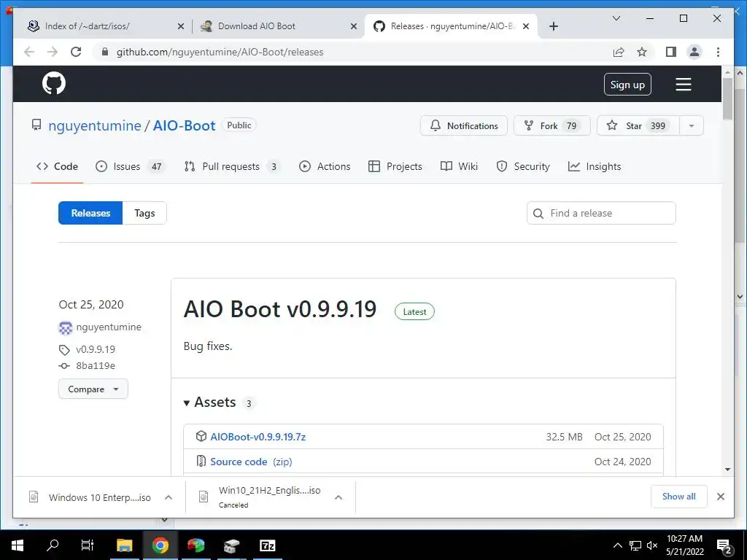Open new tab with plus button
The width and height of the screenshot is (747, 560).
553,26
